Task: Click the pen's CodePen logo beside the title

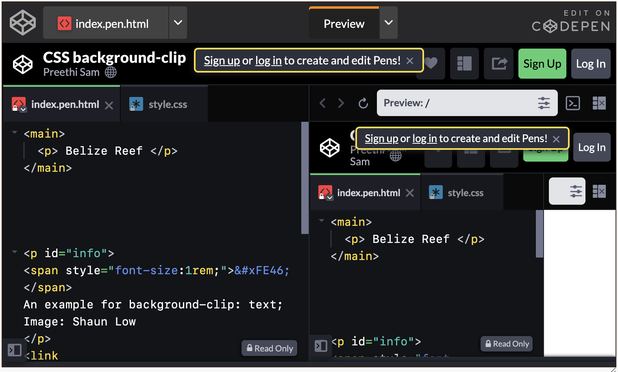Action: click(x=23, y=64)
